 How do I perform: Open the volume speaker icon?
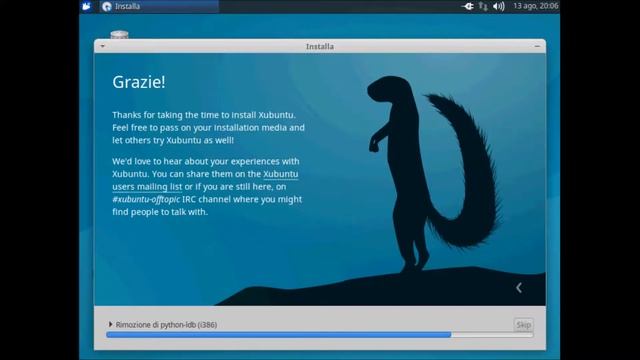pyautogui.click(x=498, y=6)
